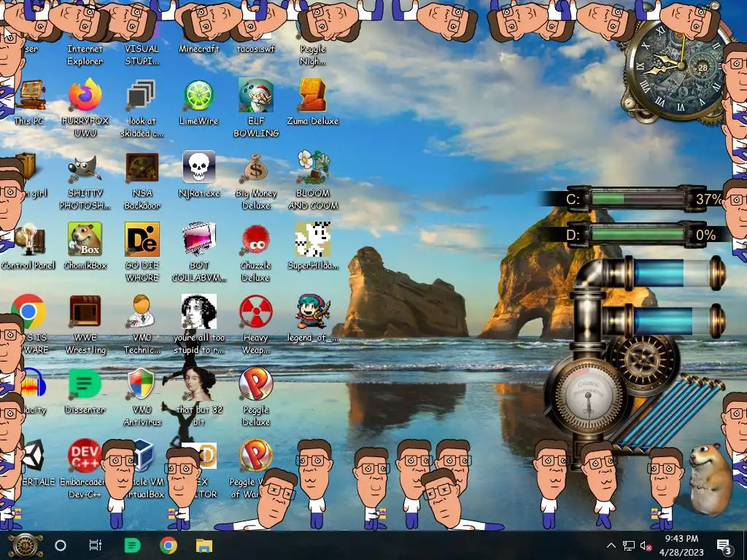Open the legend_of_... game icon
Image resolution: width=747 pixels, height=560 pixels.
312,312
